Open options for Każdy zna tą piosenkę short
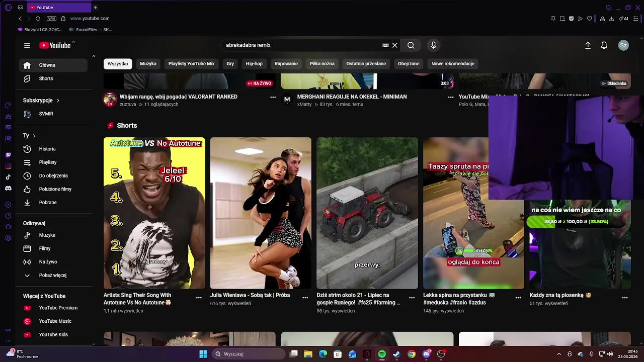The image size is (644, 362). (625, 298)
